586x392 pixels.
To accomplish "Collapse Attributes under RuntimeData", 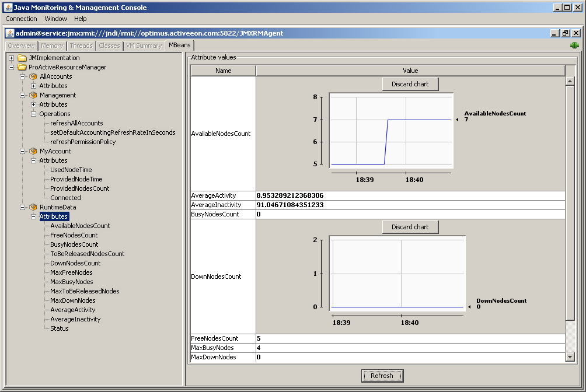I will click(34, 217).
